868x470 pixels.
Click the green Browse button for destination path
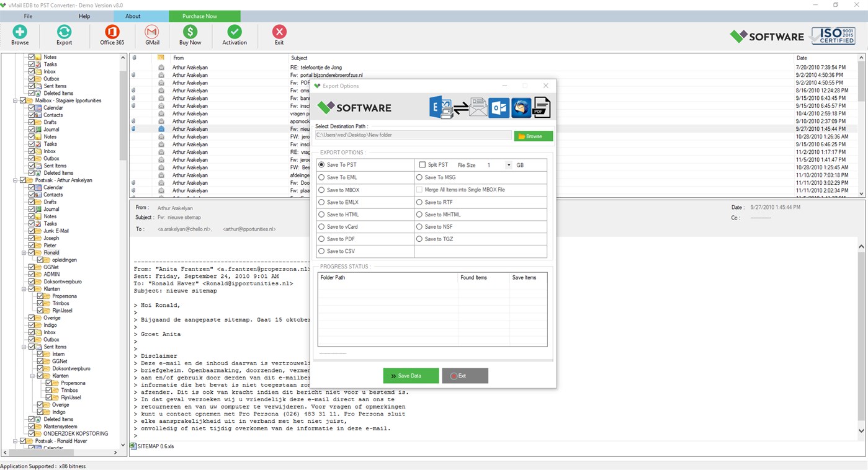532,135
